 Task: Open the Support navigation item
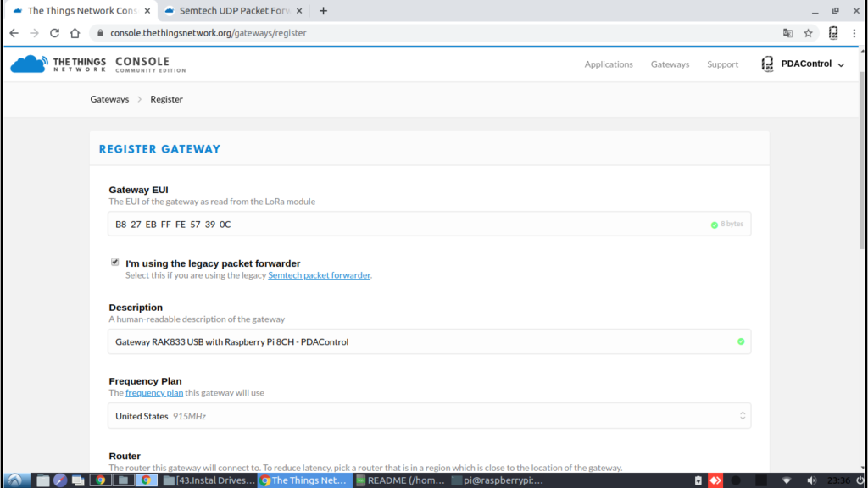click(x=722, y=64)
